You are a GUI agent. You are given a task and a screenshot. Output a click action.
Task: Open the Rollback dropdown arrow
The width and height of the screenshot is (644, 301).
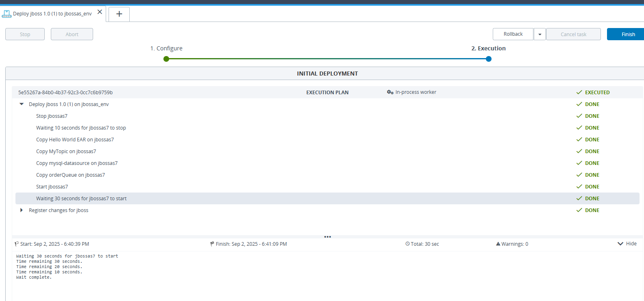tap(540, 35)
